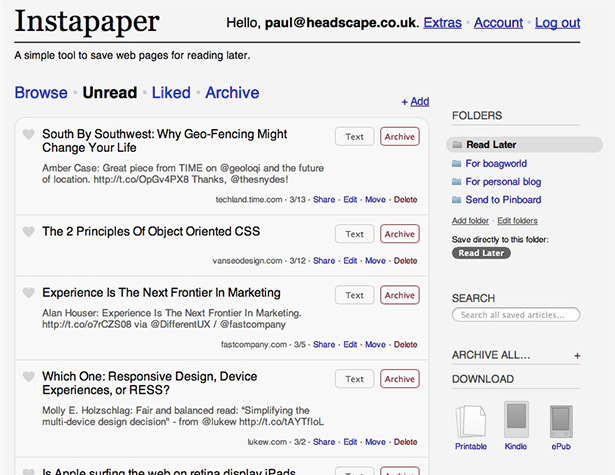Click the For boagworld folder icon

point(457,164)
